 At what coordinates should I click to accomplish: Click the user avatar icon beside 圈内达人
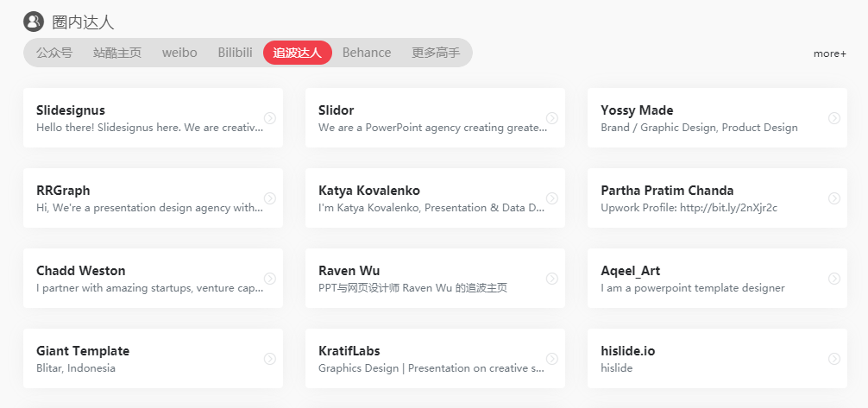click(33, 22)
